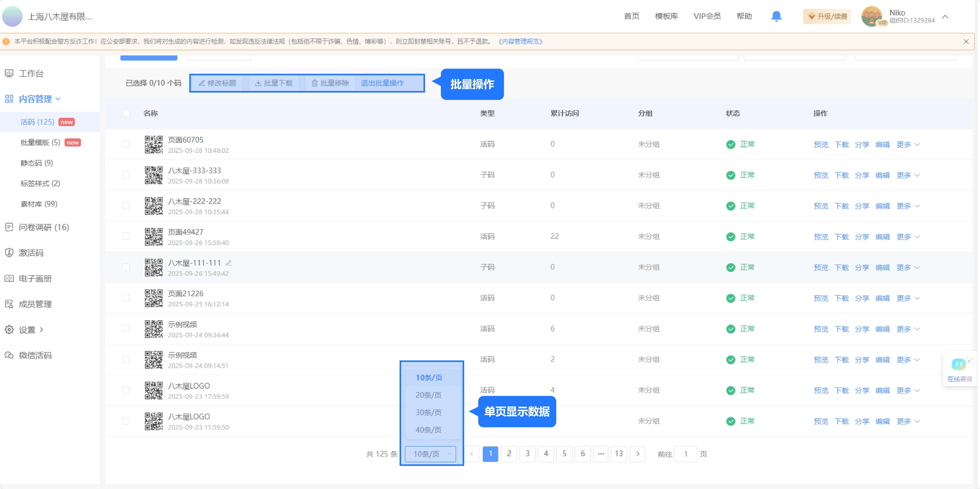Open the 激活码 section in the sidebar
980x489 pixels.
coord(31,253)
